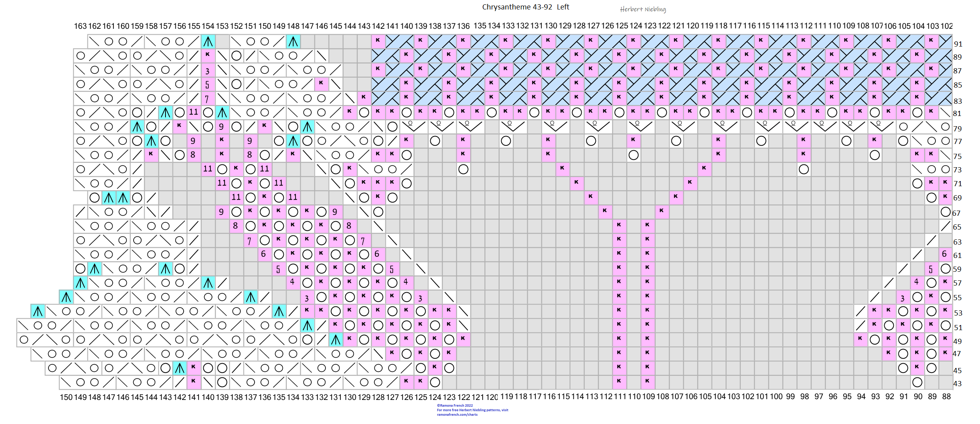Select cyan decrease symbol under column 148 in row 91
The width and height of the screenshot is (980, 424).
[x=293, y=41]
